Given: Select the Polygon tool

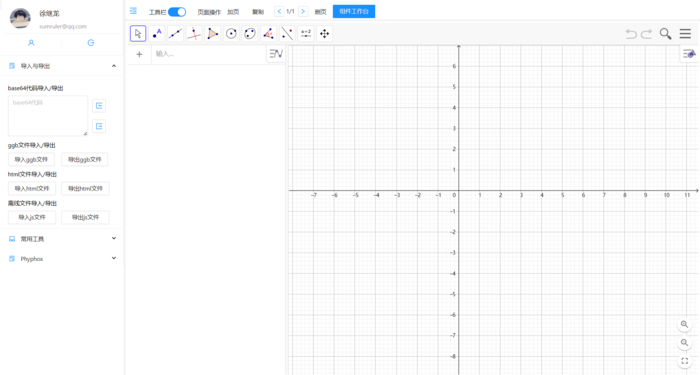Looking at the screenshot, I should (212, 33).
